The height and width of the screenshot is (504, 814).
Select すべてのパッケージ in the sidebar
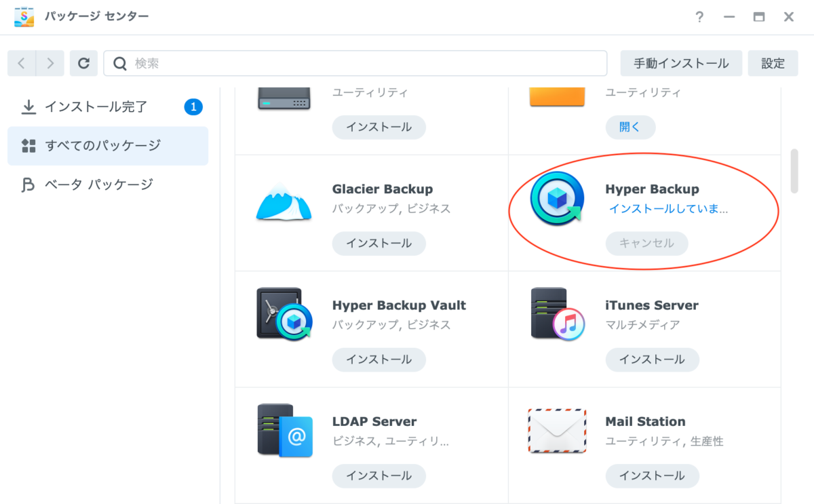click(x=102, y=145)
